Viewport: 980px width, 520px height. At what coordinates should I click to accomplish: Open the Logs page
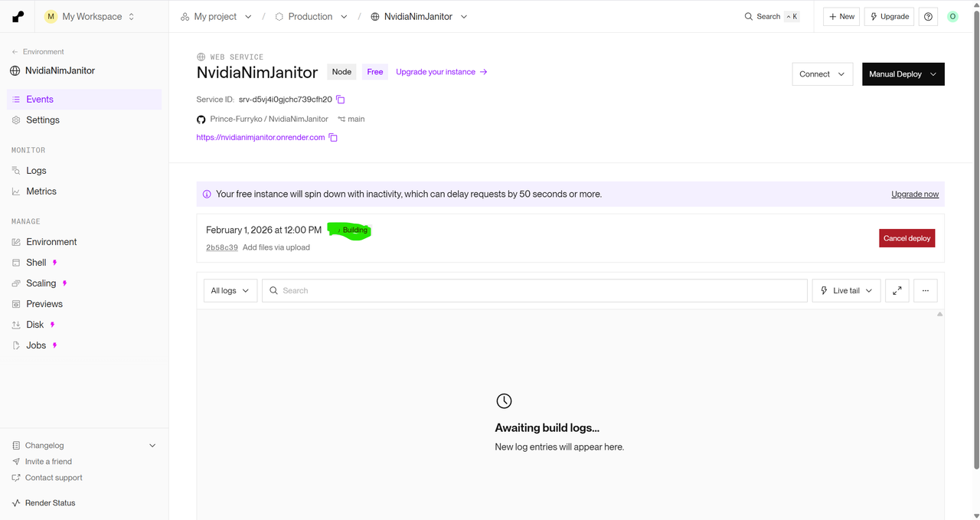(x=84, y=171)
